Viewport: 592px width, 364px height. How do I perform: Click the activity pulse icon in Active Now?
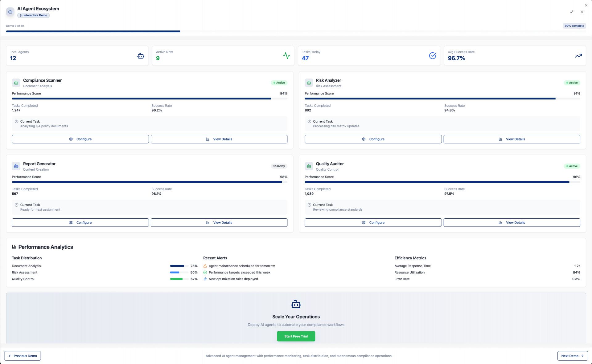click(x=286, y=56)
